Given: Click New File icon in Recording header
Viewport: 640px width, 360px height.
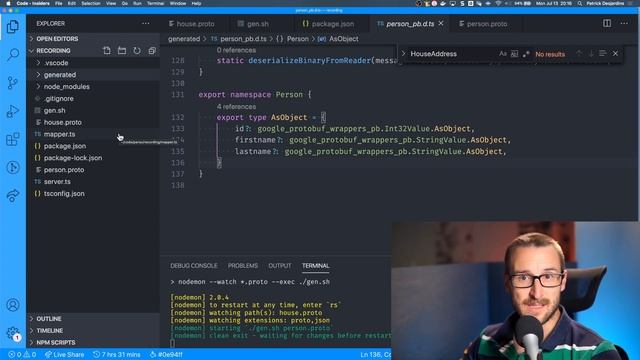Looking at the screenshot, I should click(107, 51).
